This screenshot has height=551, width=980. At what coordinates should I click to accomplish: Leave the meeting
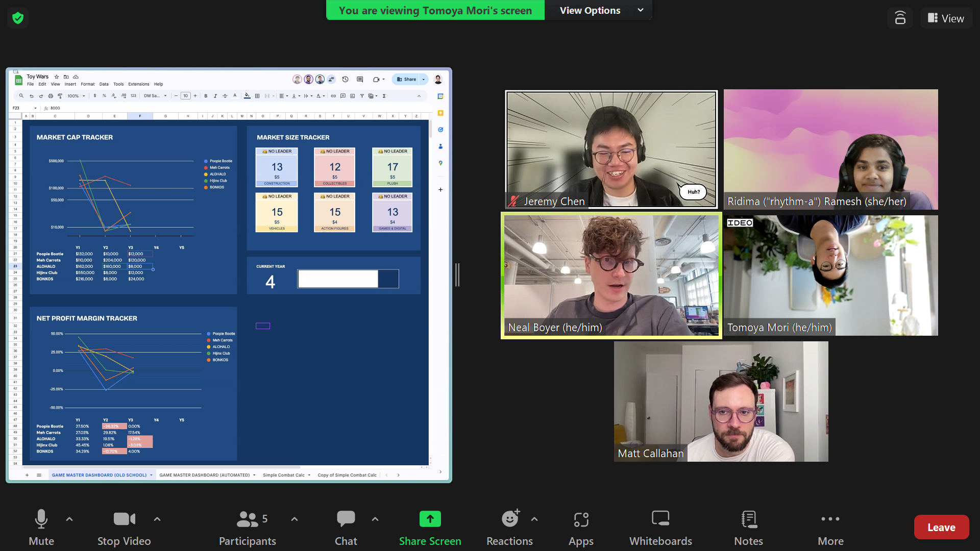pyautogui.click(x=941, y=527)
